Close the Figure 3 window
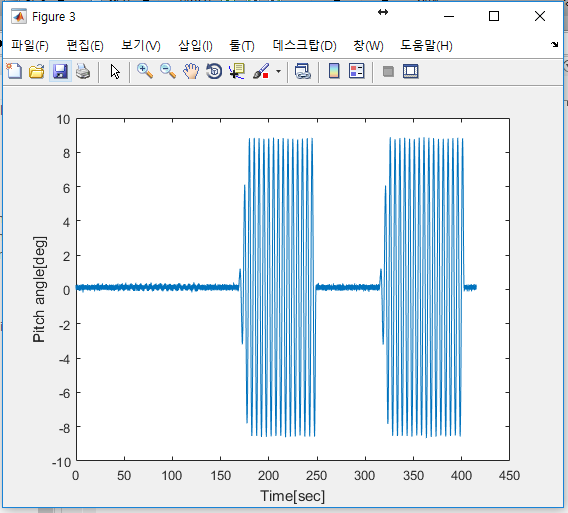The height and width of the screenshot is (513, 568). (540, 16)
